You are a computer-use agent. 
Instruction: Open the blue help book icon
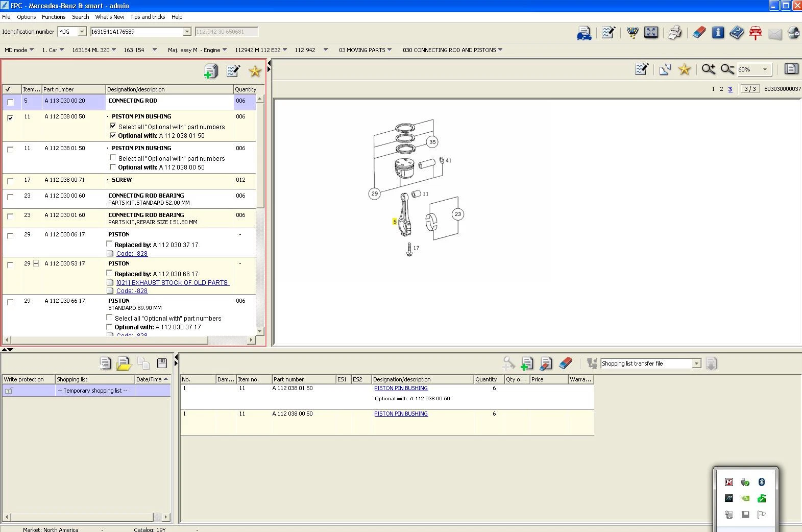tap(736, 33)
